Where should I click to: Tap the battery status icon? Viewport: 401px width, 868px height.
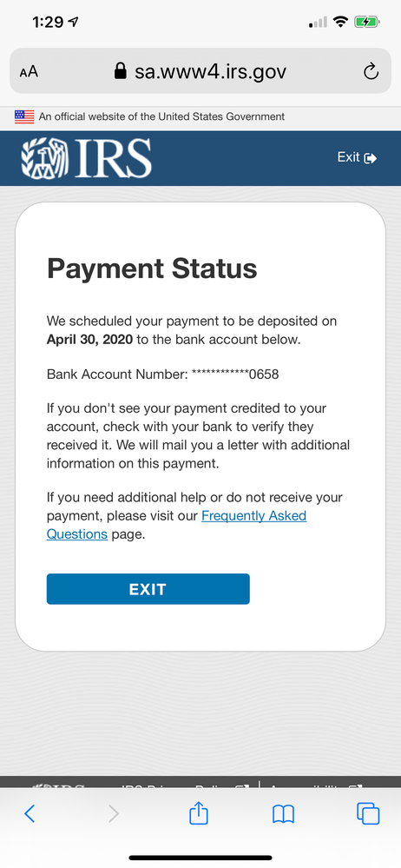(367, 23)
